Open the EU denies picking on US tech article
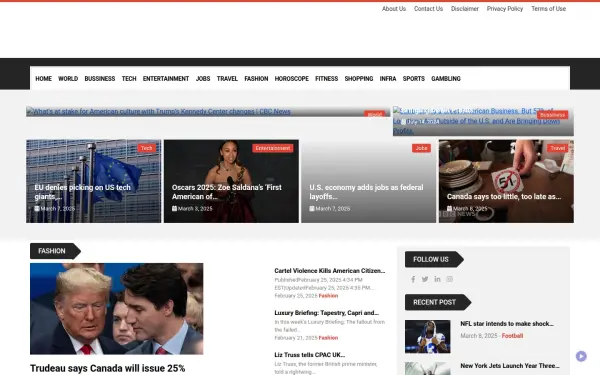Viewport: 600px width, 375px height. (x=82, y=192)
